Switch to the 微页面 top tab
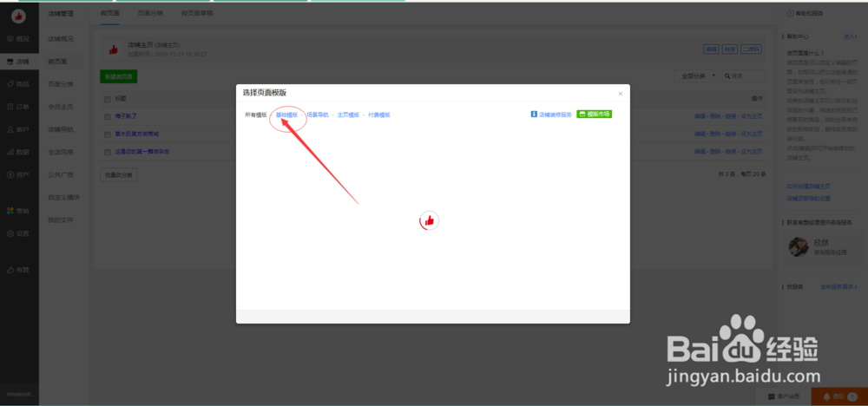This screenshot has height=406, width=868. tap(110, 13)
